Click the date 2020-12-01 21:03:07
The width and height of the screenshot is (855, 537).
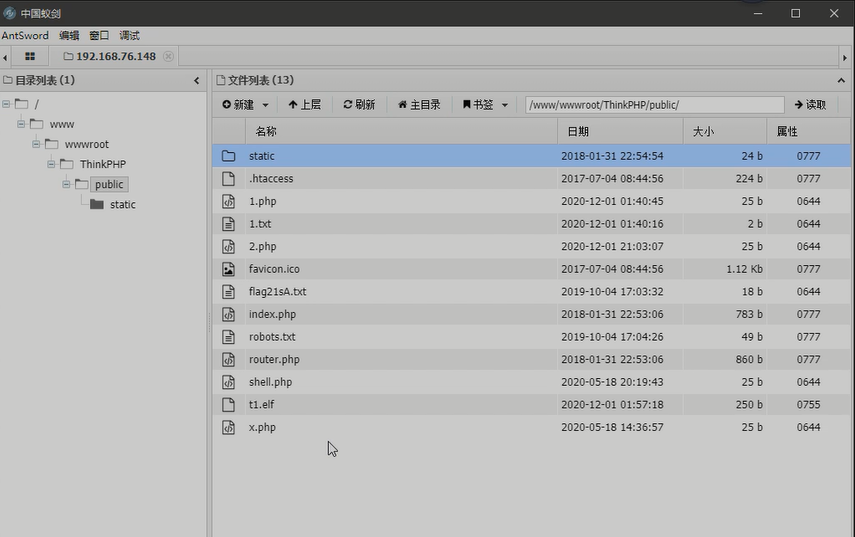pyautogui.click(x=612, y=246)
